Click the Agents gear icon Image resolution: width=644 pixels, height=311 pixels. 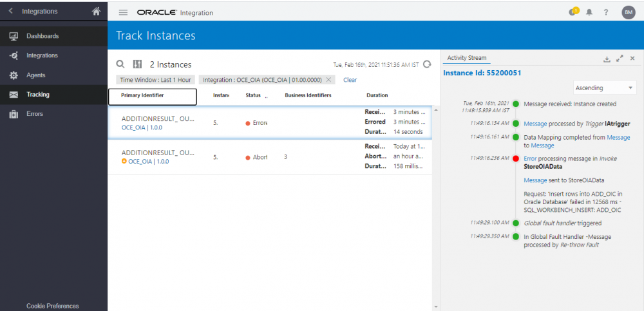[14, 75]
